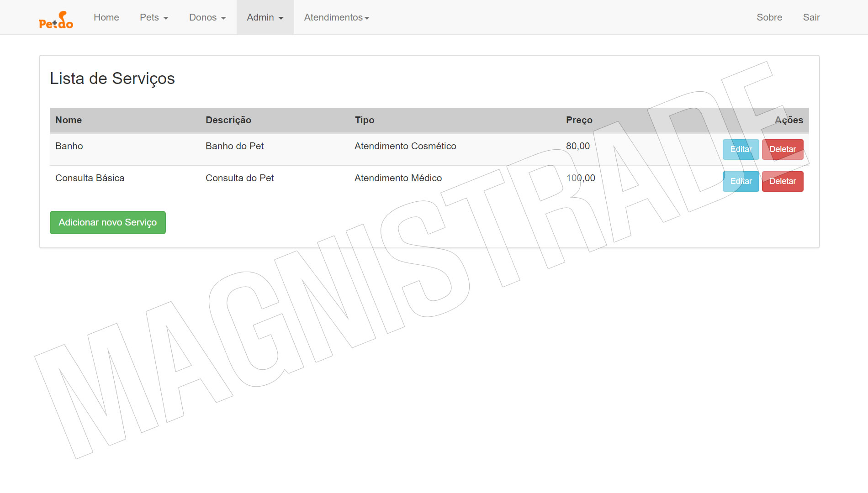The image size is (868, 493).
Task: Click the Consulta Básica name cell
Action: point(90,178)
